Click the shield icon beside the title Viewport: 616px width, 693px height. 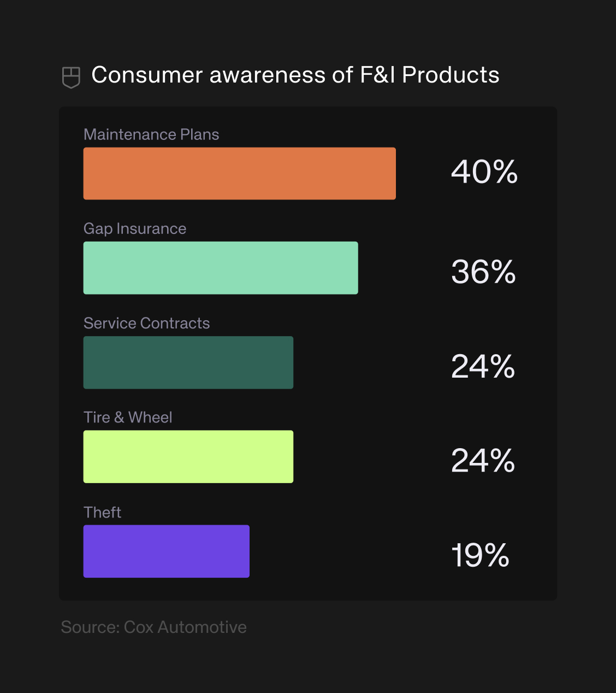coord(71,77)
